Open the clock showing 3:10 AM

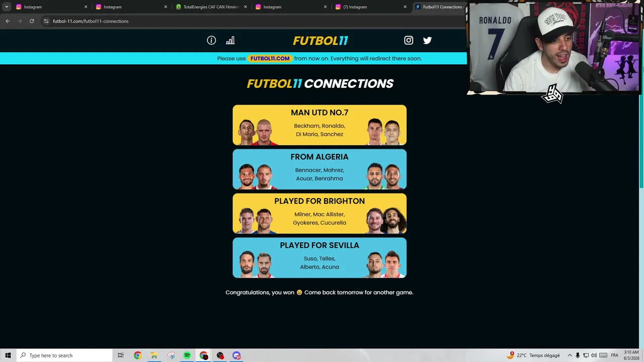click(631, 355)
